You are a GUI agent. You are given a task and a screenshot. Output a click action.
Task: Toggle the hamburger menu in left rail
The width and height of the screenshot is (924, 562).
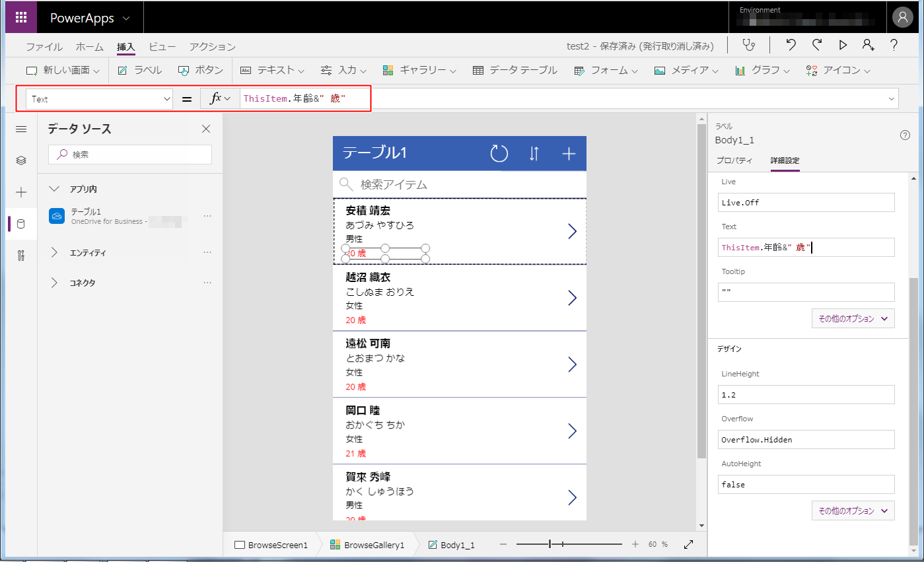tap(21, 129)
